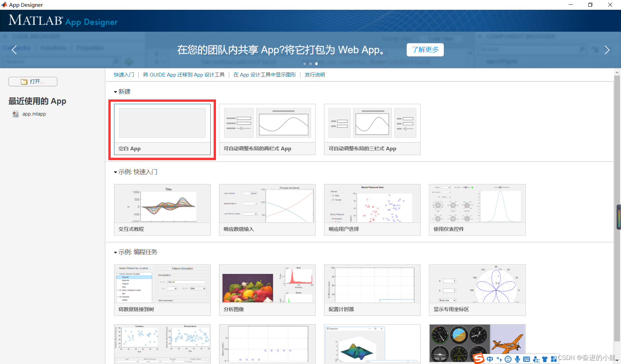
Task: Maximize the App Designer window
Action: click(590, 5)
